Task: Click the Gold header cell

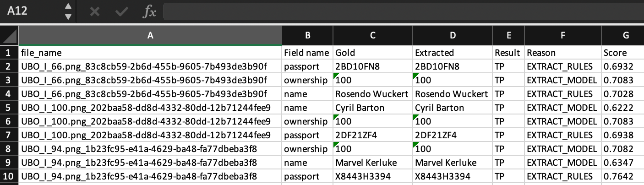Action: pos(373,53)
